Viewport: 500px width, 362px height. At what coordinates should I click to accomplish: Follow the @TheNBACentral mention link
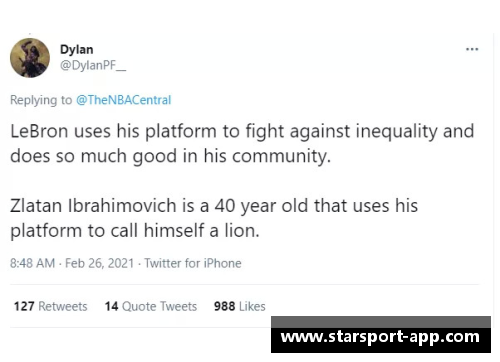pos(123,100)
